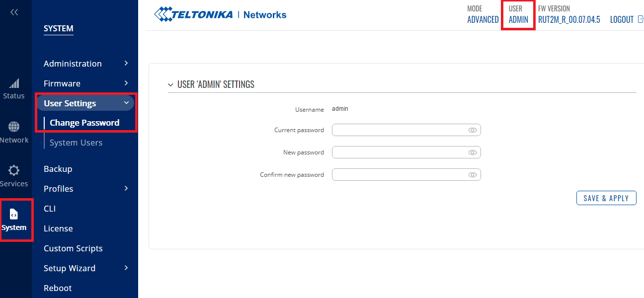
Task: Reveal the new password with eye icon
Action: pos(473,152)
